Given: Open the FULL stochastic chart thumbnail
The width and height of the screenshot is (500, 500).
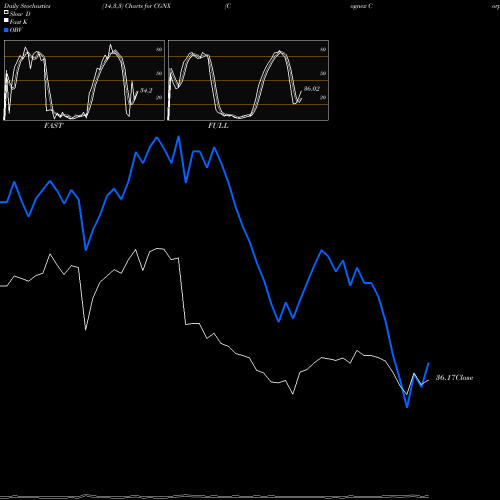Looking at the screenshot, I should pos(248,80).
